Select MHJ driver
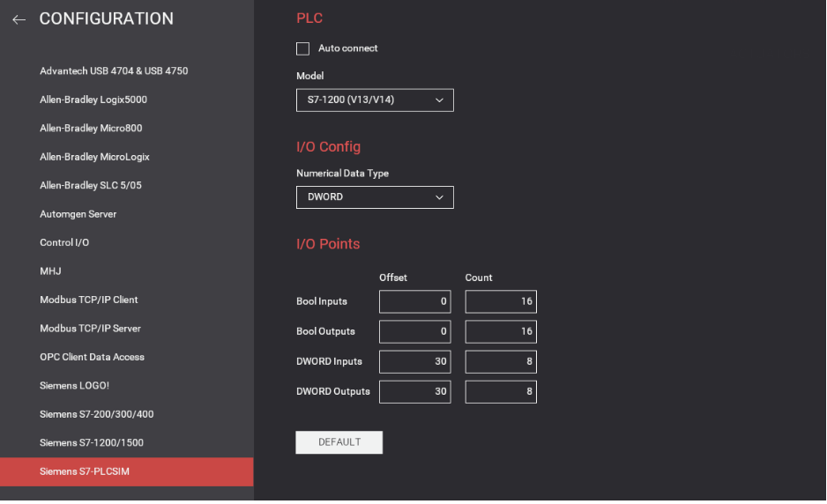Image resolution: width=827 pixels, height=504 pixels. (x=127, y=271)
